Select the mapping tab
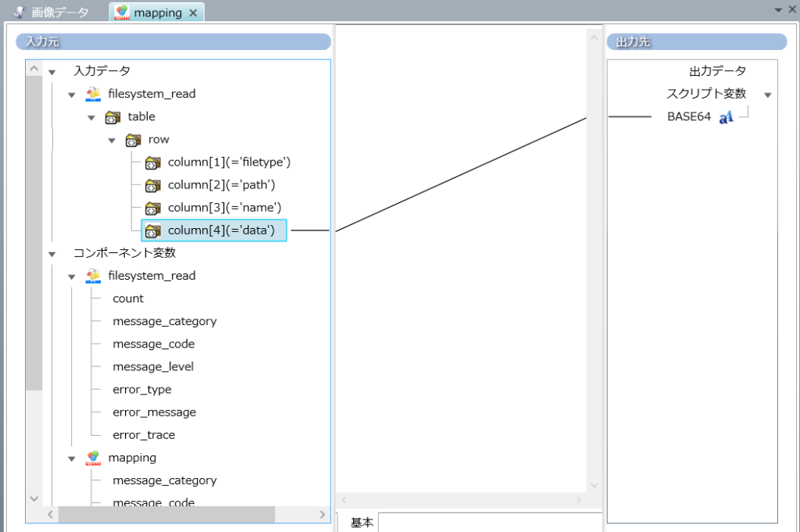Screen dimensions: 800x532 coord(156,12)
